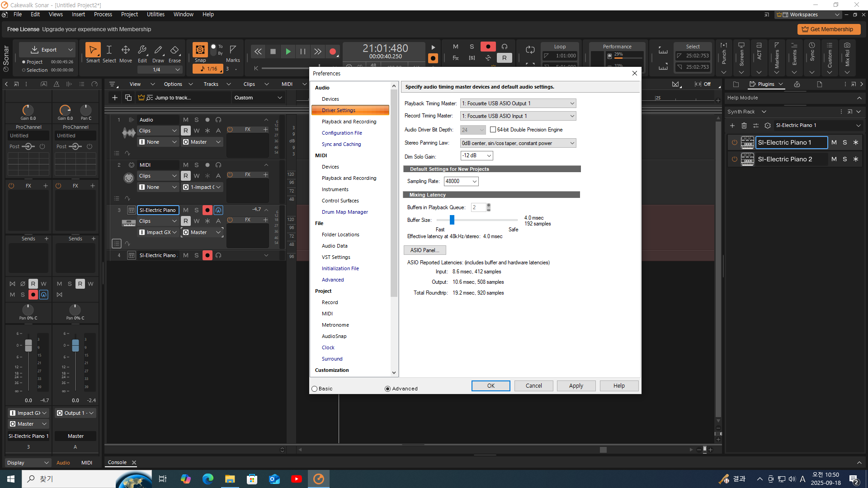Delete synth with trash icon in Synth Rack
The width and height of the screenshot is (868, 488).
tap(744, 125)
